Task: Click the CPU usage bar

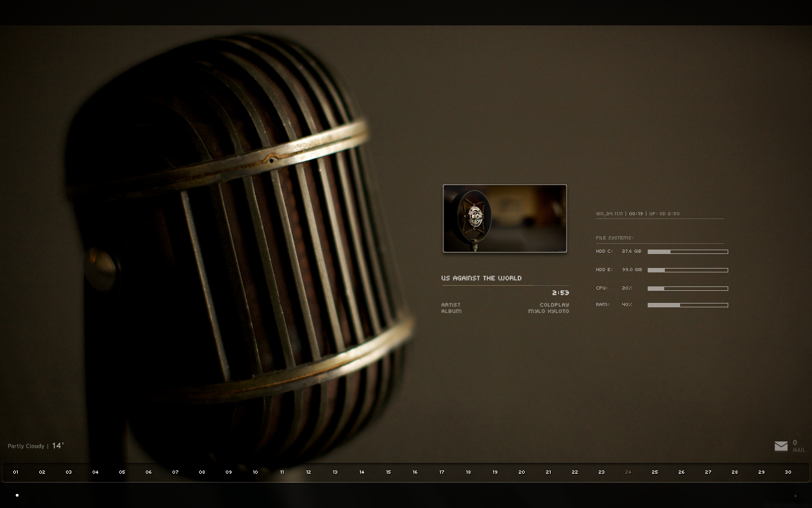Action: (688, 288)
